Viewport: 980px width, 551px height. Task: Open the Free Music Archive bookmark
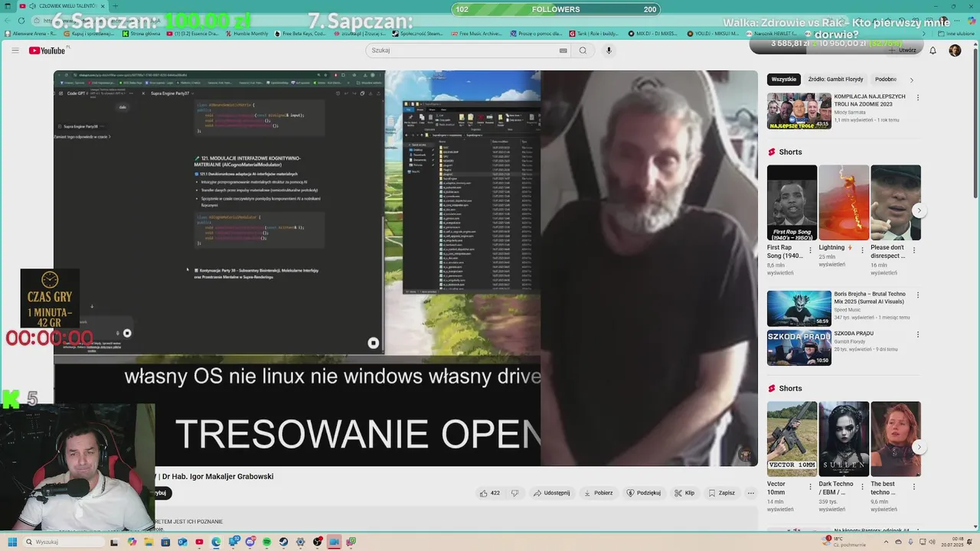click(x=476, y=34)
